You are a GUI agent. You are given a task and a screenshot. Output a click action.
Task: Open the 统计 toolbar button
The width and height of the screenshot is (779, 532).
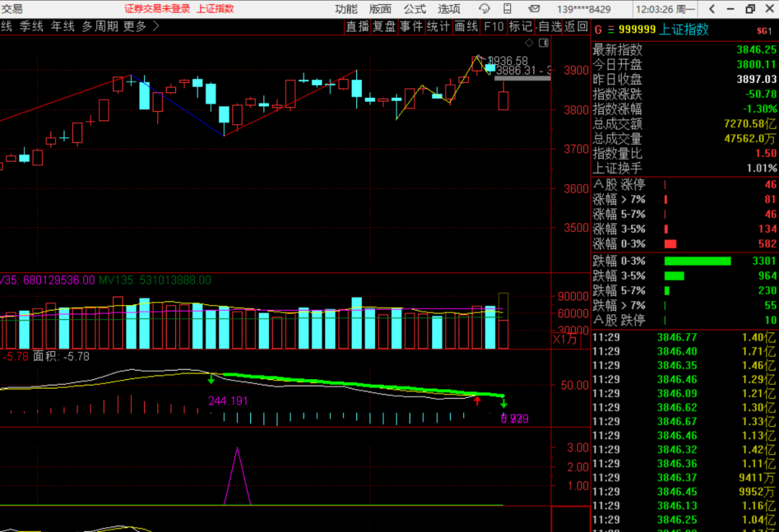click(439, 27)
